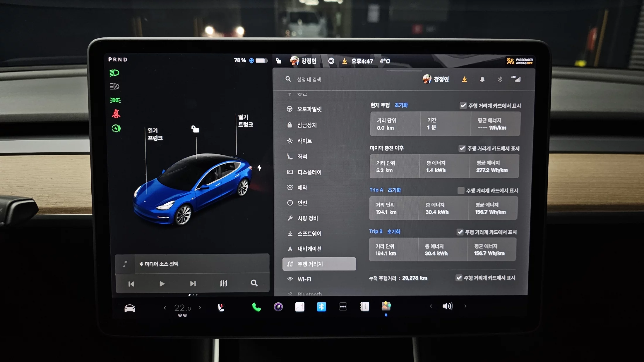Screen dimensions: 644x362
Task: Tap the media search magnifier icon
Action: (254, 283)
